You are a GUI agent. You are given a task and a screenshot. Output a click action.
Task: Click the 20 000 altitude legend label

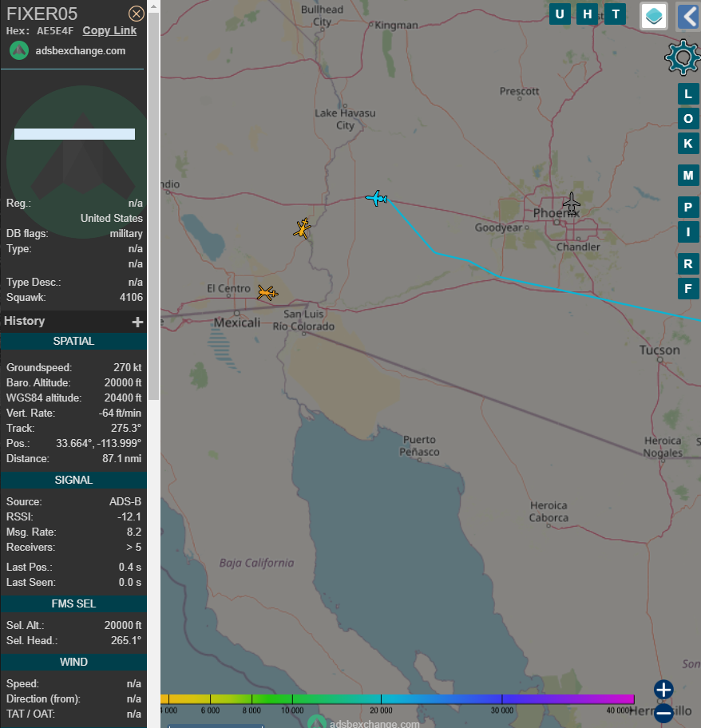(x=381, y=710)
